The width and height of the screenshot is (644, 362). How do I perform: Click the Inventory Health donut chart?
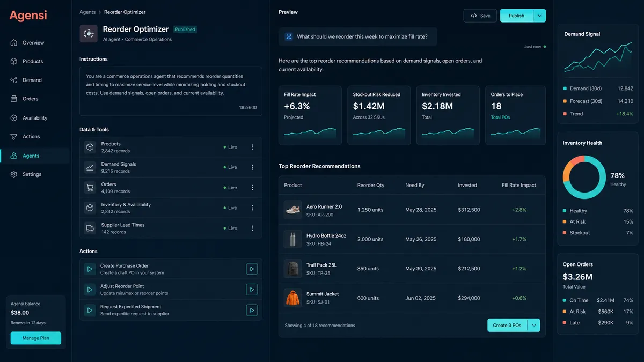pyautogui.click(x=584, y=178)
